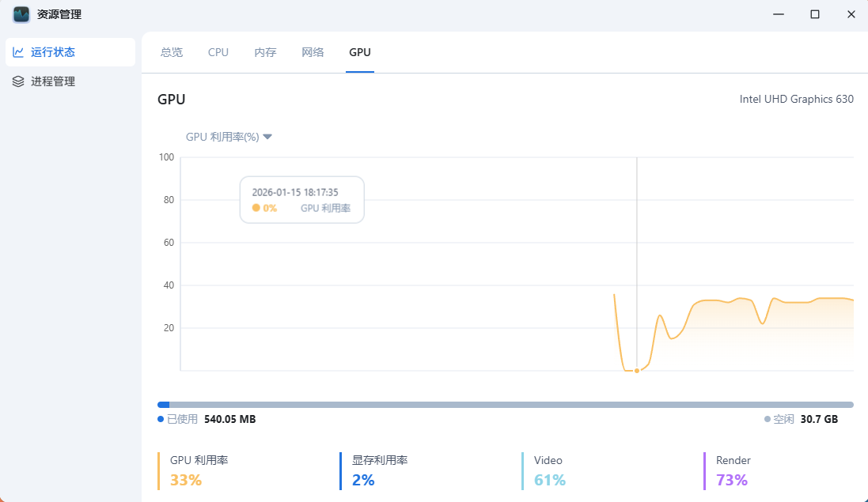
Task: Click the blue 已使用 legend dot
Action: (161, 419)
